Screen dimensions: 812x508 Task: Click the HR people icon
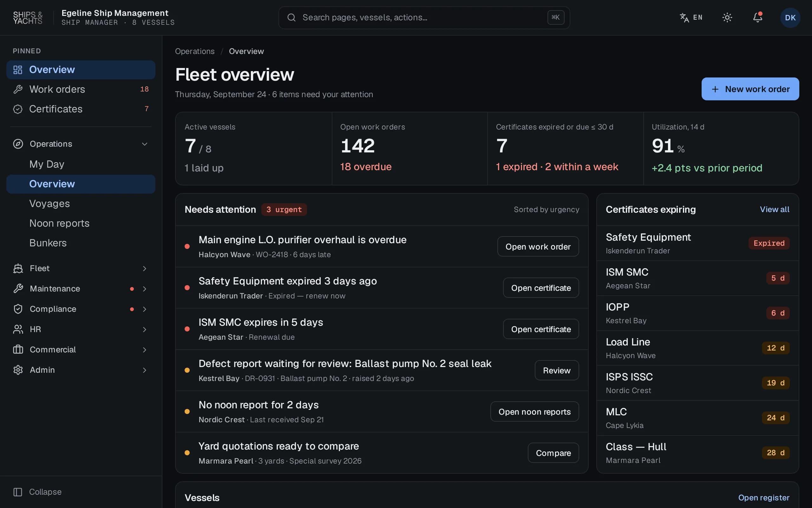click(18, 329)
